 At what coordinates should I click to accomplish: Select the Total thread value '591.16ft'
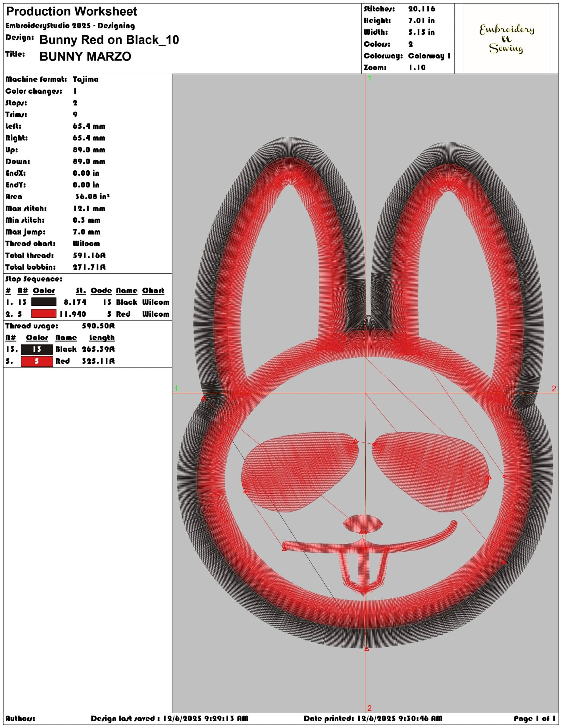tap(89, 256)
